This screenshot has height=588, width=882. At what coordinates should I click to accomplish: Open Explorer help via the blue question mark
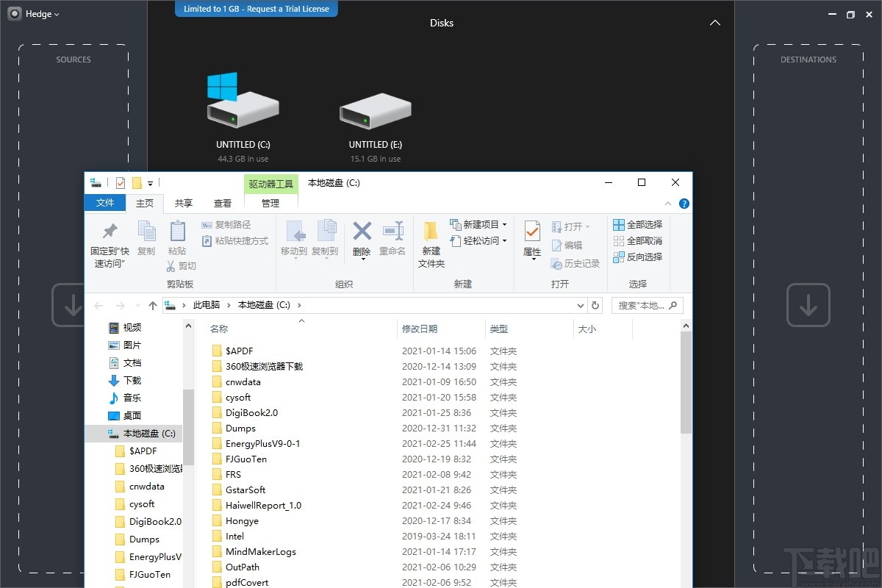coord(684,204)
